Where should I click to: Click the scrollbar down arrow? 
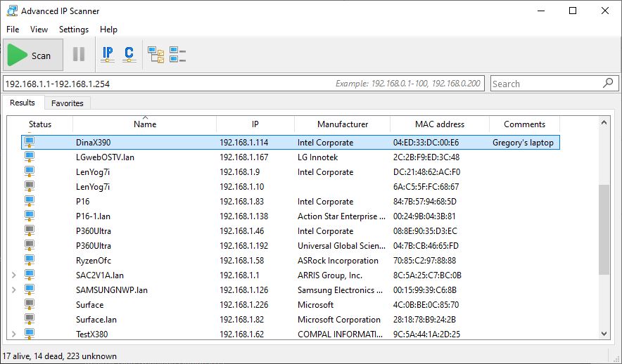tap(604, 334)
